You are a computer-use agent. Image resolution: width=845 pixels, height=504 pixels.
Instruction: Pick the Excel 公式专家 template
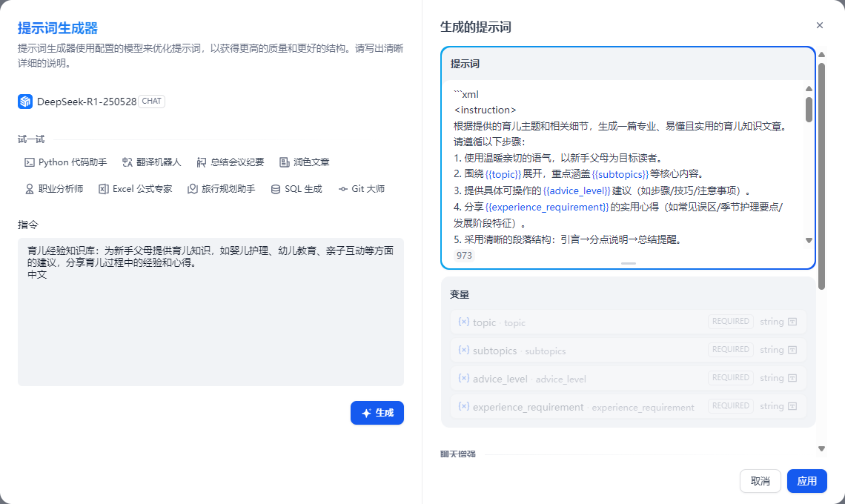(135, 189)
